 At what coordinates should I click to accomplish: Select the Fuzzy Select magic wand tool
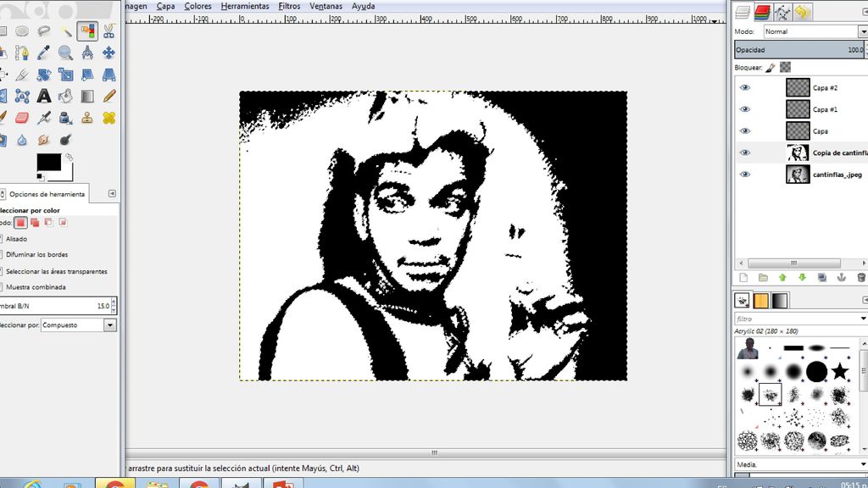[x=65, y=31]
